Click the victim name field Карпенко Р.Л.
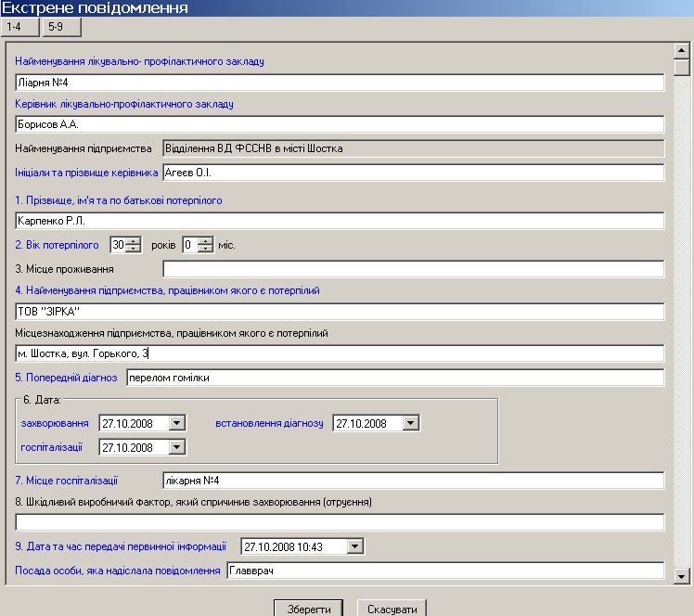 click(340, 221)
